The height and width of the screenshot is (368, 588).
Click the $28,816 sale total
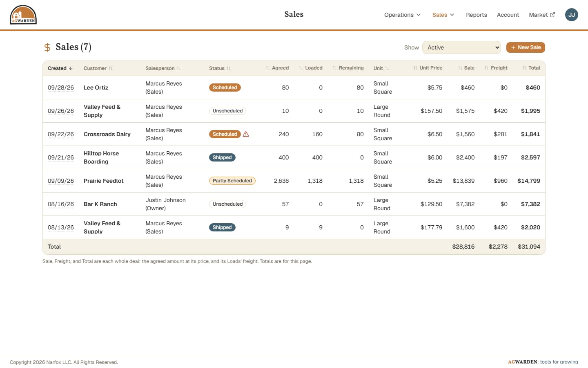click(x=463, y=247)
